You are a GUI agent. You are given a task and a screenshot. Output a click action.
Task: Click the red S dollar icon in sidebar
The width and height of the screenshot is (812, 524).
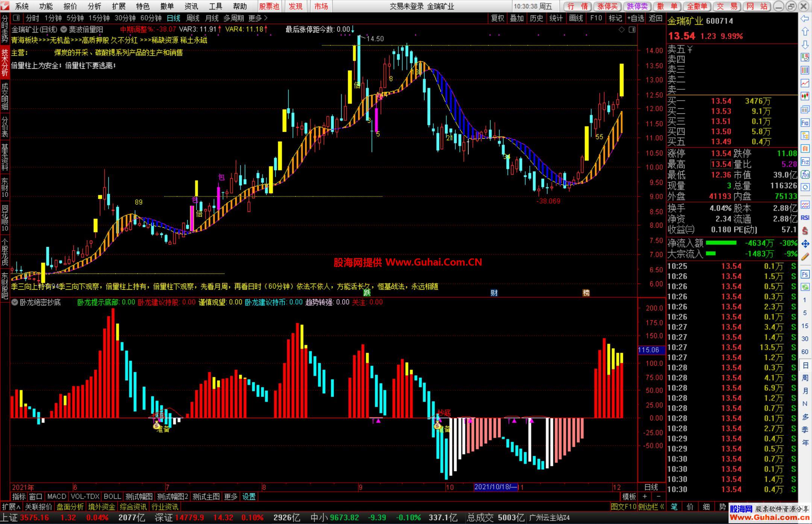click(x=805, y=231)
